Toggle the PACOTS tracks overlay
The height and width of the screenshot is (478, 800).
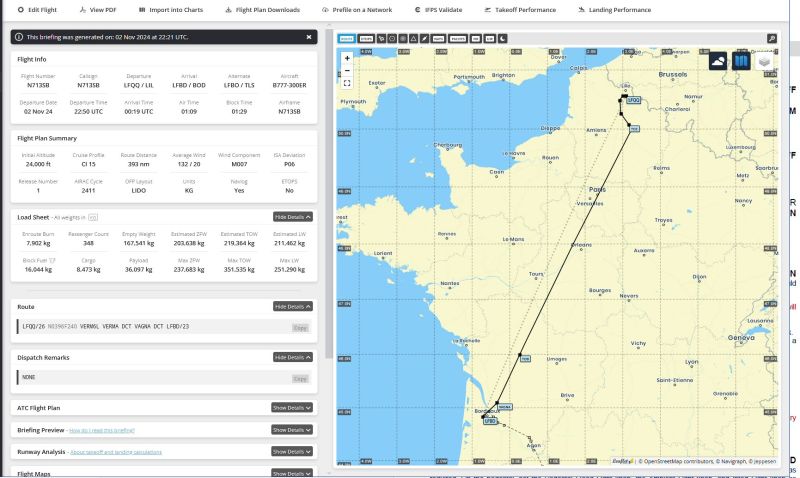[458, 39]
